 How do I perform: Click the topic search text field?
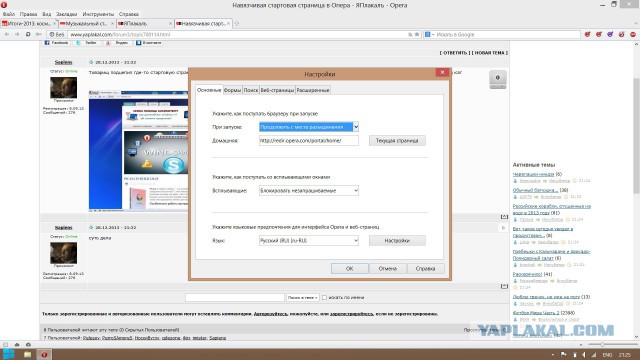pyautogui.click(x=235, y=298)
